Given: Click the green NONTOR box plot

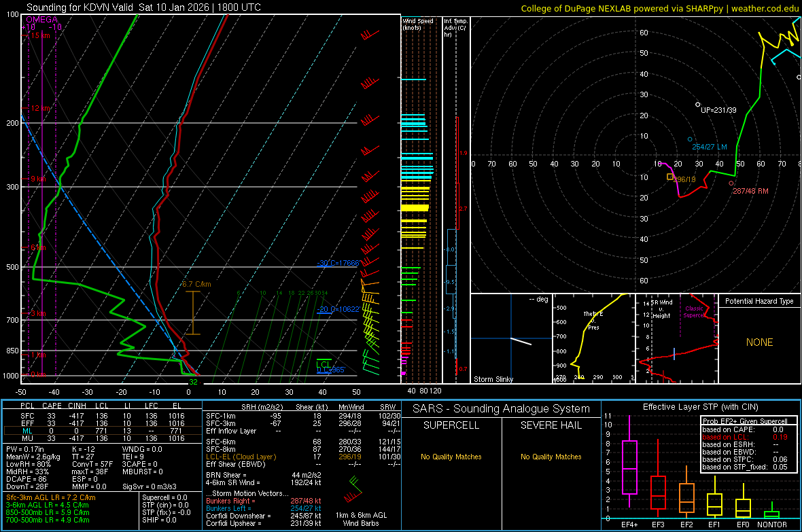Looking at the screenshot, I should point(771,512).
